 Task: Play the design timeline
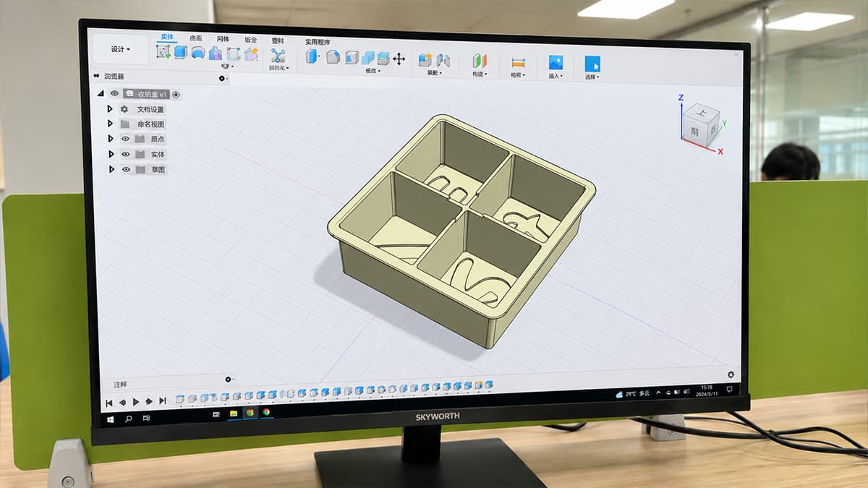[135, 401]
